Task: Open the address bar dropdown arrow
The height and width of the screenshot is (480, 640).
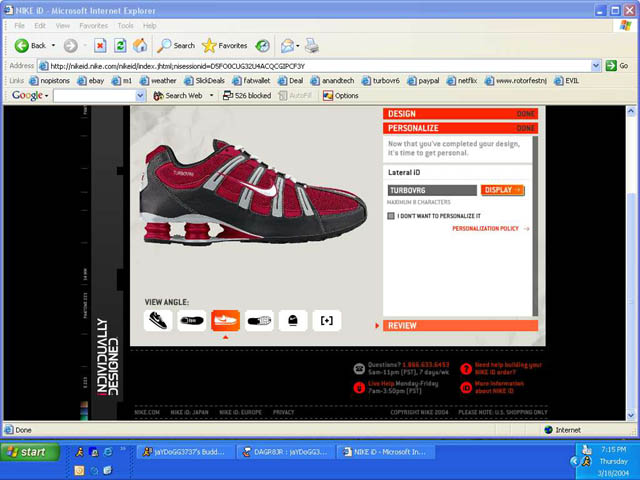Action: [x=610, y=65]
